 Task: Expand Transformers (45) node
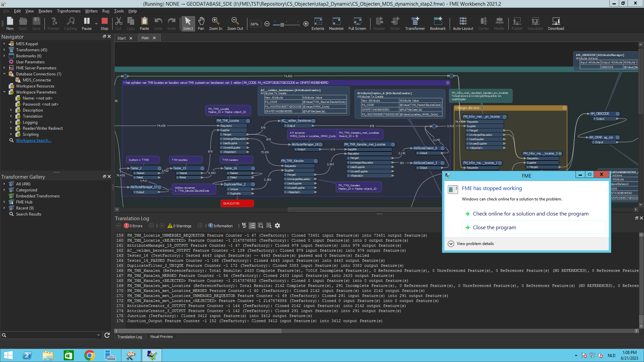coord(4,50)
